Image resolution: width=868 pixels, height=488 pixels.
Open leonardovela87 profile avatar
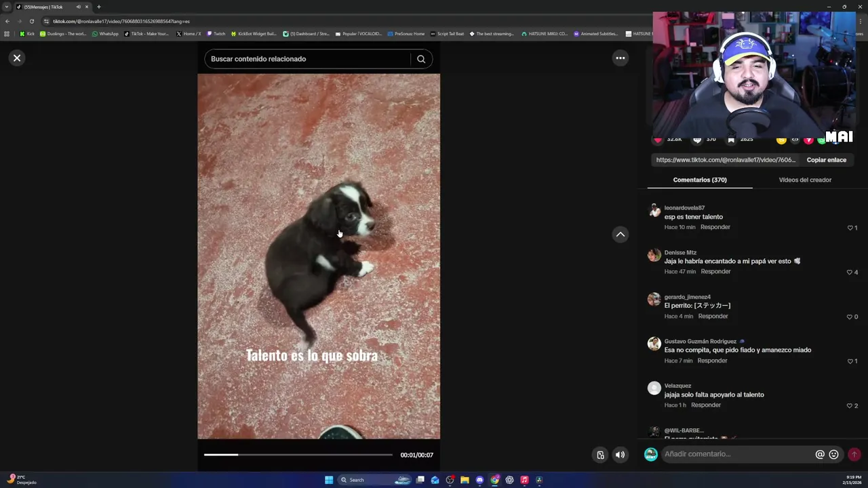(654, 210)
